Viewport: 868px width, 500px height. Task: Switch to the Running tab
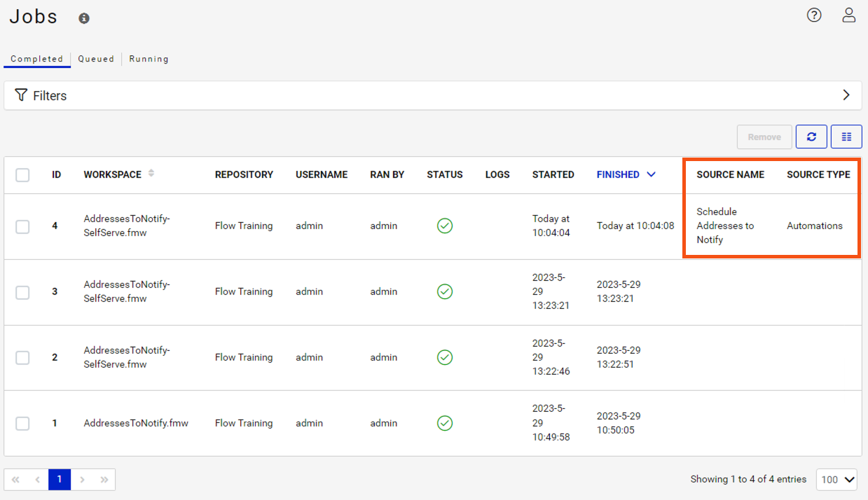(x=149, y=59)
